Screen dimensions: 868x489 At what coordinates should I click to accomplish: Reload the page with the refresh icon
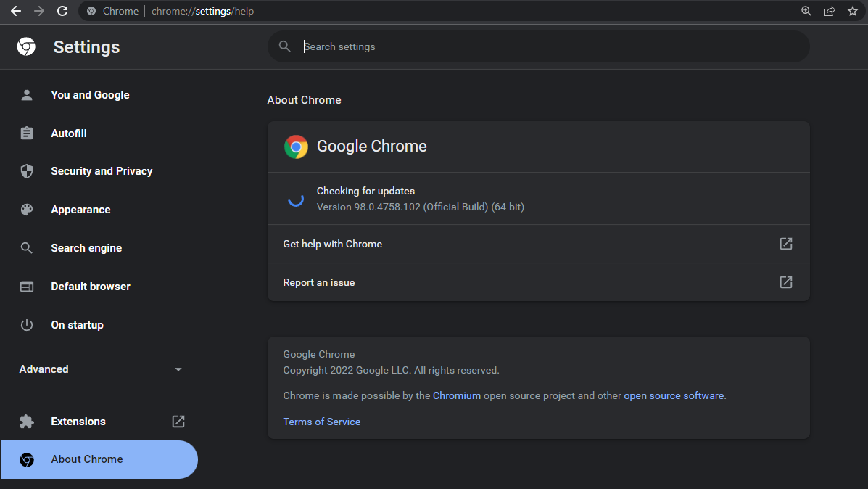(x=62, y=11)
